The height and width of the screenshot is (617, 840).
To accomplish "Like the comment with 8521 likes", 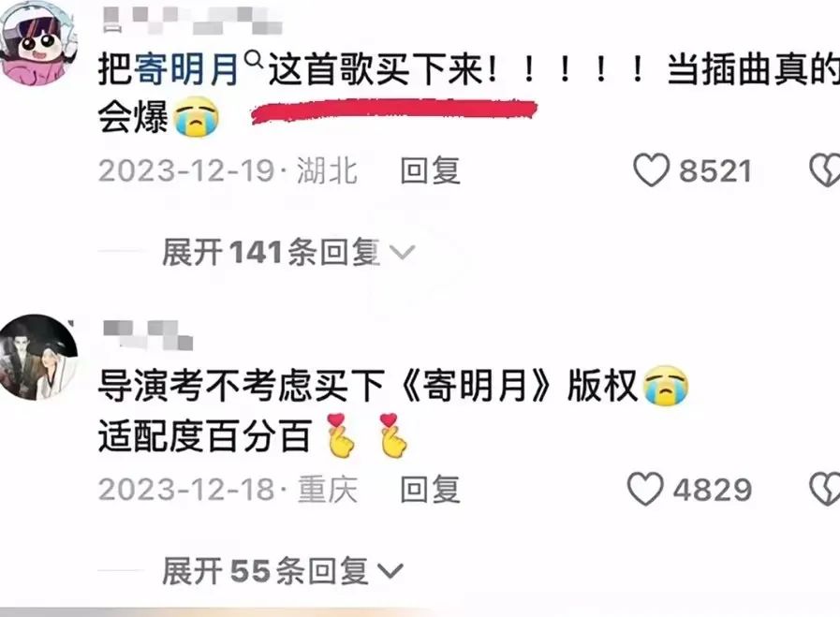I will 651,170.
